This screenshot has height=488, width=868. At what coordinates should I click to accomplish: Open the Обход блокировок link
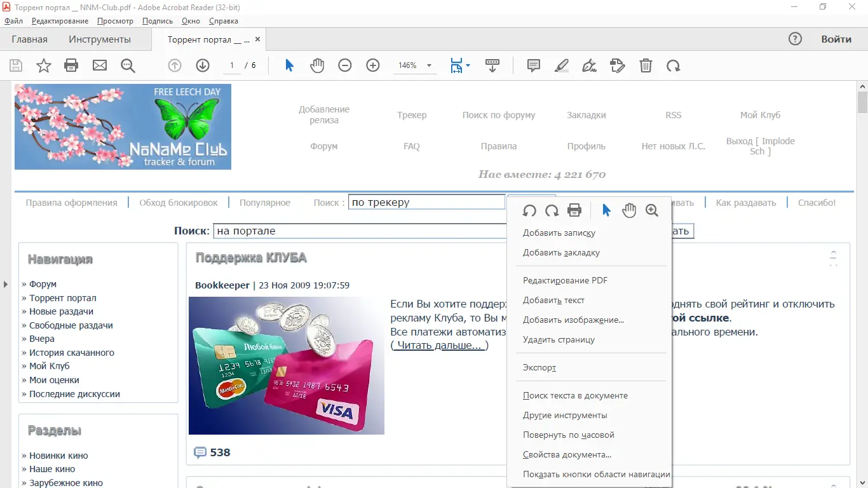pyautogui.click(x=179, y=203)
